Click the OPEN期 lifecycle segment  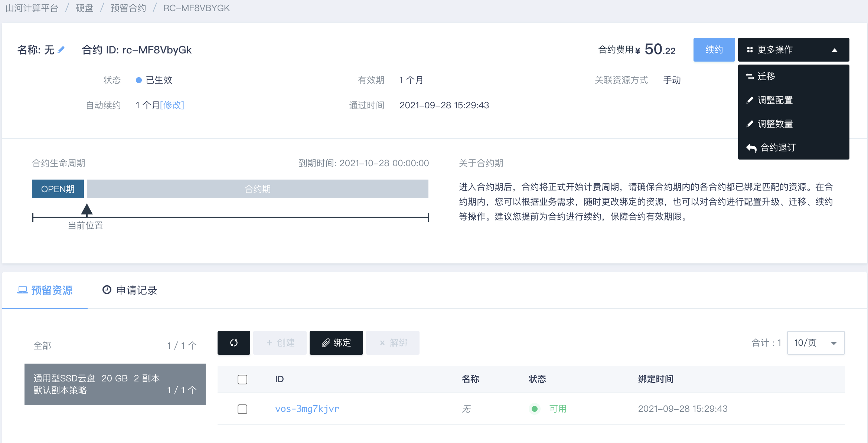[58, 189]
